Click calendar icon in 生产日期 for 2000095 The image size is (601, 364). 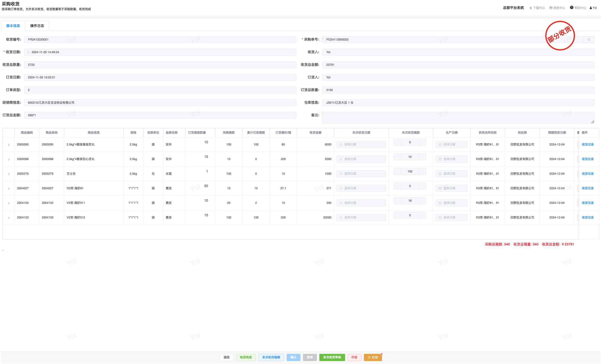440,145
